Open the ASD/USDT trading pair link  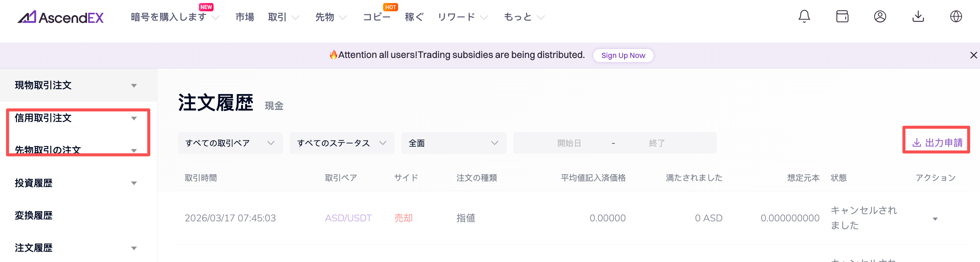[348, 218]
